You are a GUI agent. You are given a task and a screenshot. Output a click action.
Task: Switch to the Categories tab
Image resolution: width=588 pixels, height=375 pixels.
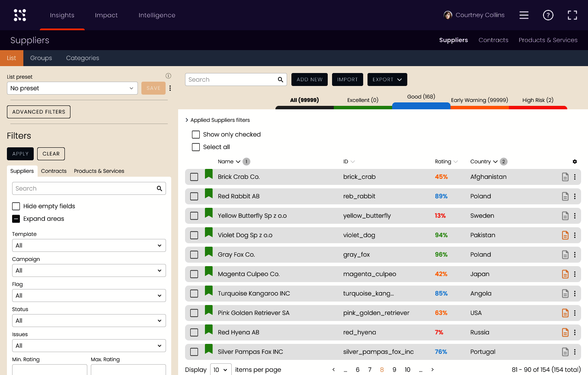click(83, 58)
